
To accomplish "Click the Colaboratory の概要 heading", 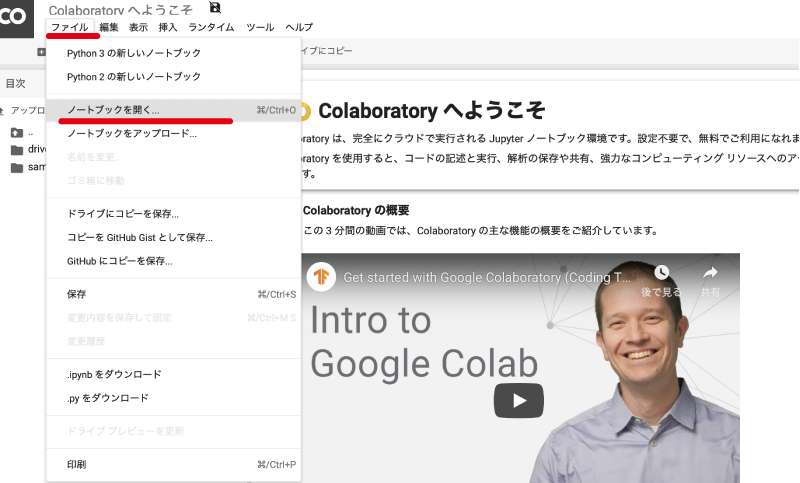I will tap(356, 210).
